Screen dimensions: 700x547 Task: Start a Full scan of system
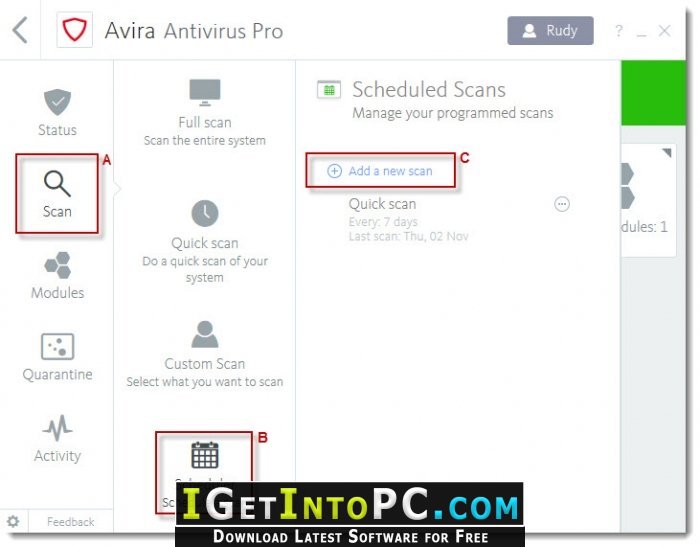(204, 112)
